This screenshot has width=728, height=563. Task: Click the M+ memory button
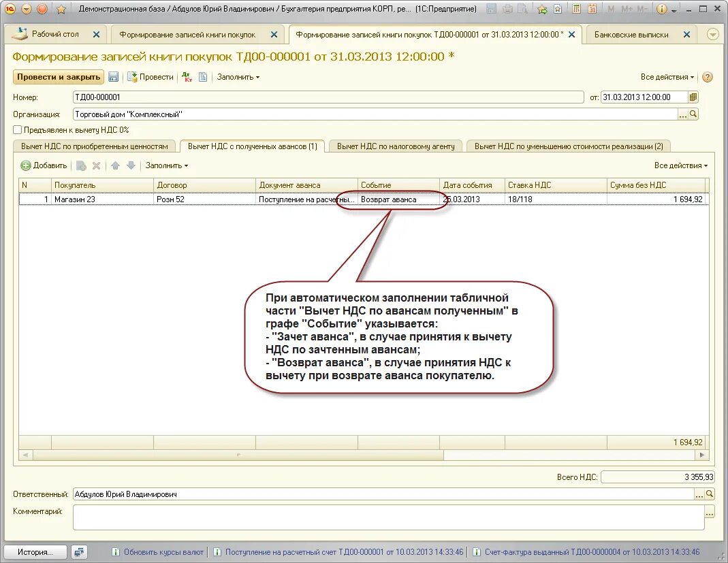[627, 9]
